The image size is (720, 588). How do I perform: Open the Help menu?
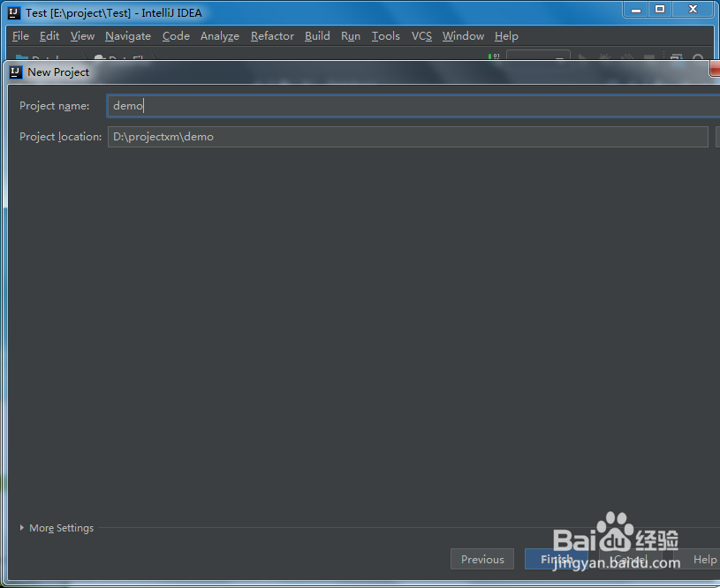pyautogui.click(x=506, y=36)
